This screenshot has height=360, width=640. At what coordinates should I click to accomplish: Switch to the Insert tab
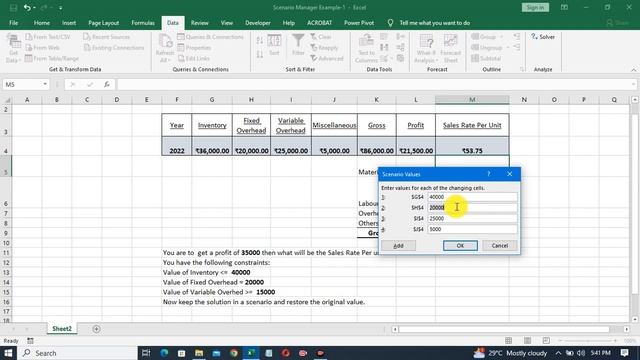click(69, 23)
